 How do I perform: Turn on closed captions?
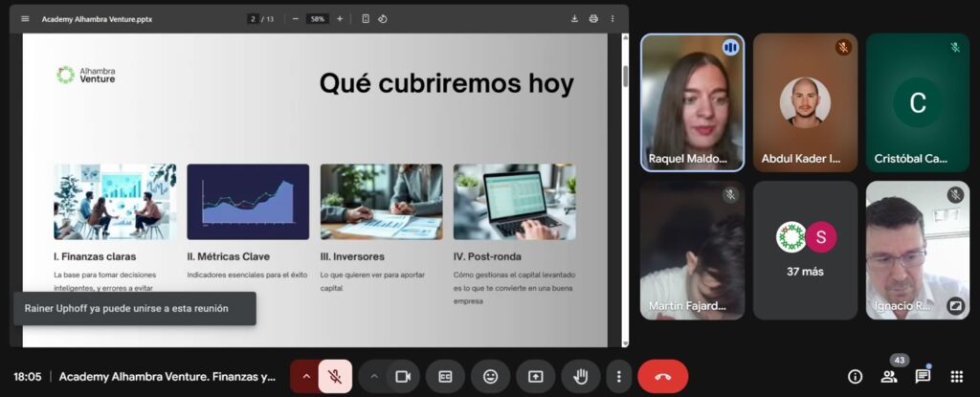click(445, 377)
